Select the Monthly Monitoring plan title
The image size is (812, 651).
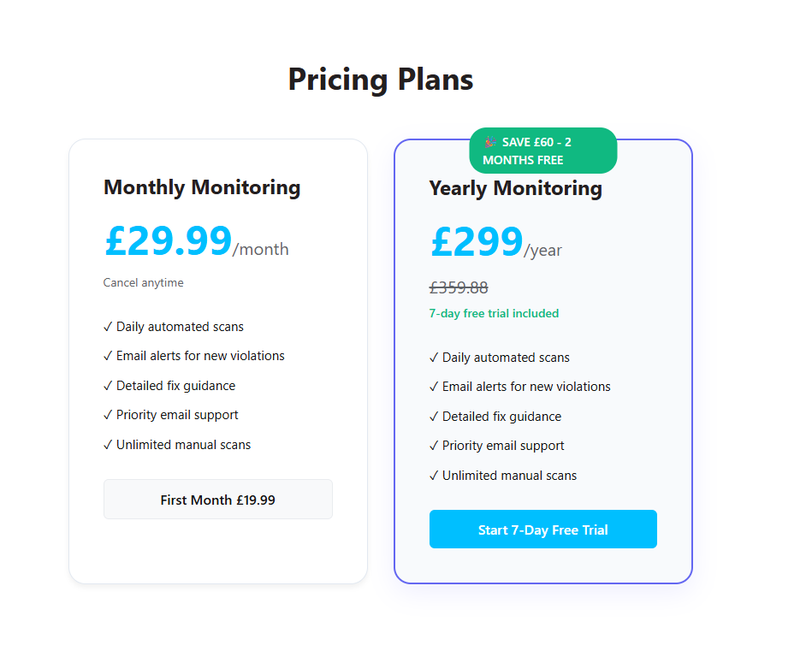tap(202, 187)
